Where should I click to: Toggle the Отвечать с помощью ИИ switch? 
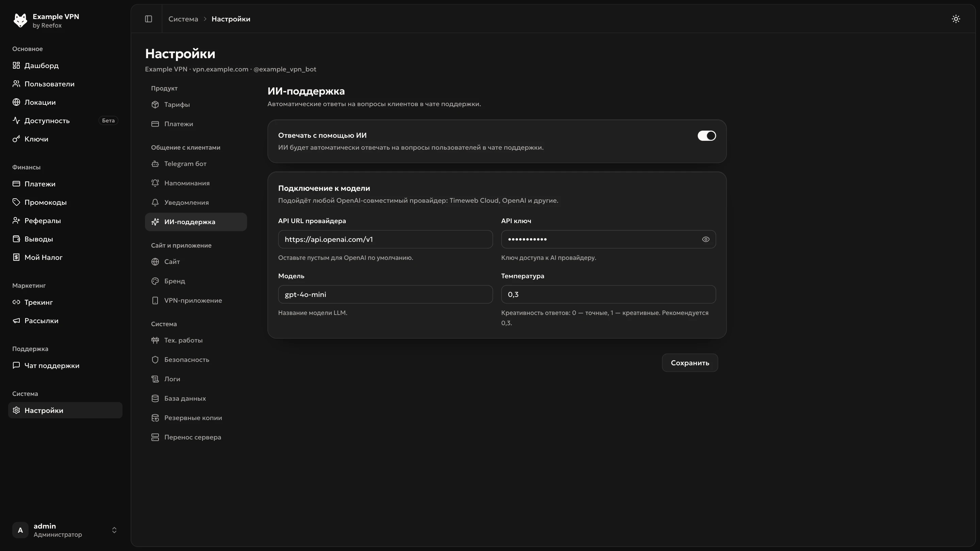tap(706, 136)
